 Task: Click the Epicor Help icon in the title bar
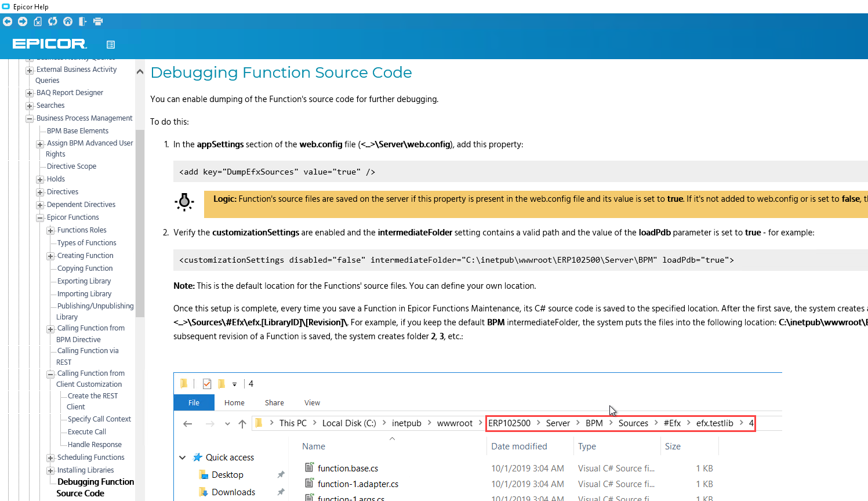click(6, 6)
